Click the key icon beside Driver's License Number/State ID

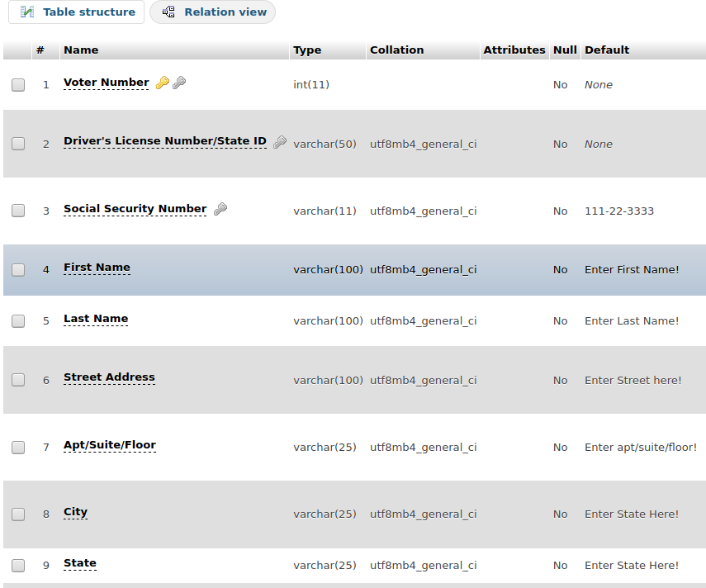[x=279, y=141]
